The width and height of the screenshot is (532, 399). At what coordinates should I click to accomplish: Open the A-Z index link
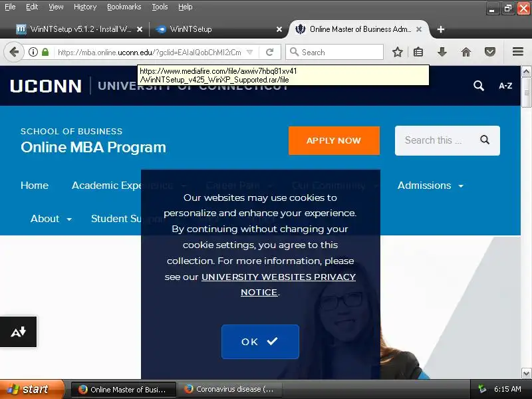click(x=505, y=86)
